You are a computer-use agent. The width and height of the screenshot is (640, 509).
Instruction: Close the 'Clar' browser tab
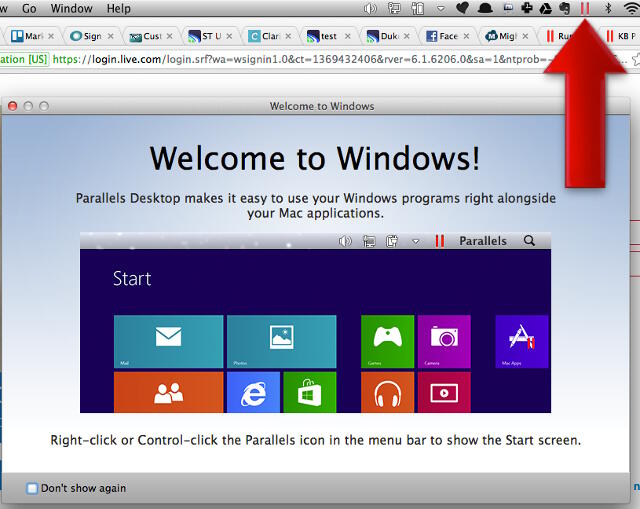[288, 36]
